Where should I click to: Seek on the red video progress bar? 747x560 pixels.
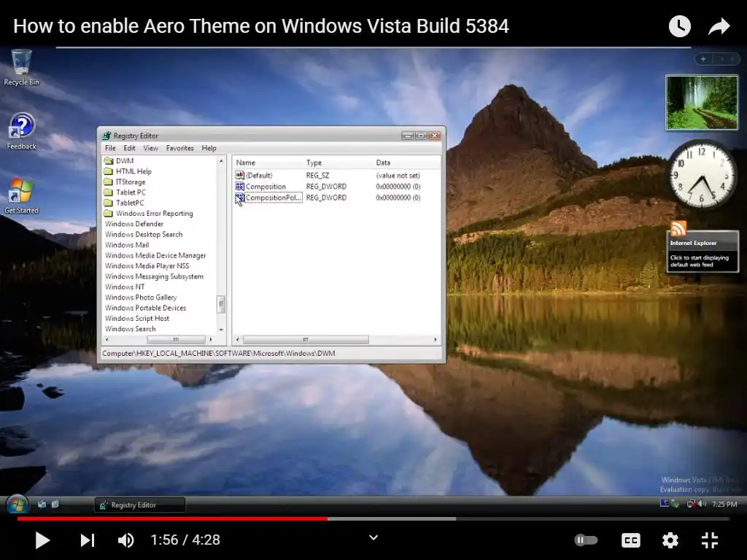pos(172,518)
